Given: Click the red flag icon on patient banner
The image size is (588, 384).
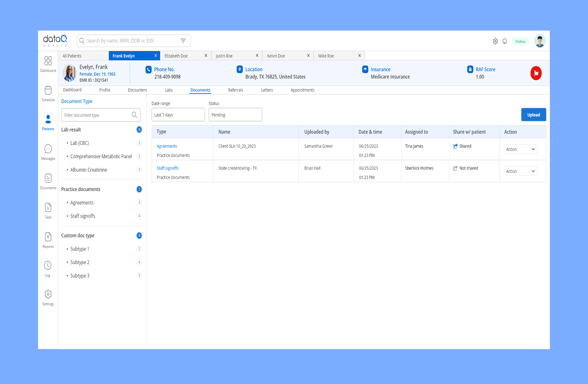Looking at the screenshot, I should click(x=536, y=73).
